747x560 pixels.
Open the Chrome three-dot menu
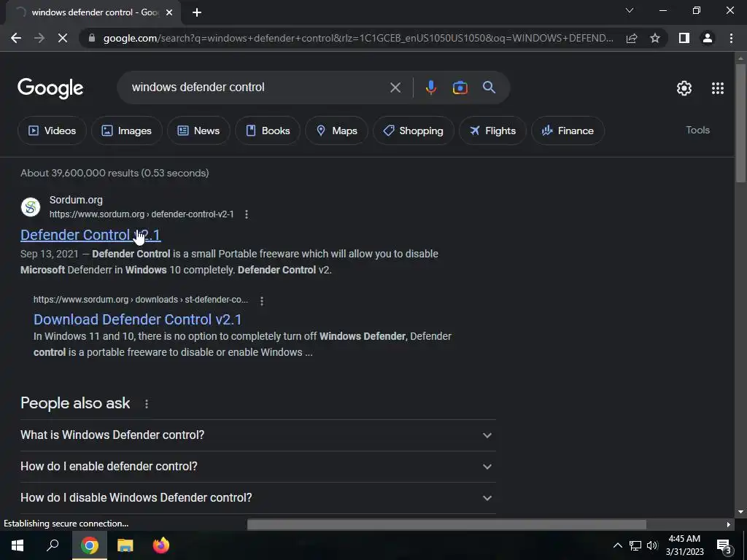click(x=731, y=38)
